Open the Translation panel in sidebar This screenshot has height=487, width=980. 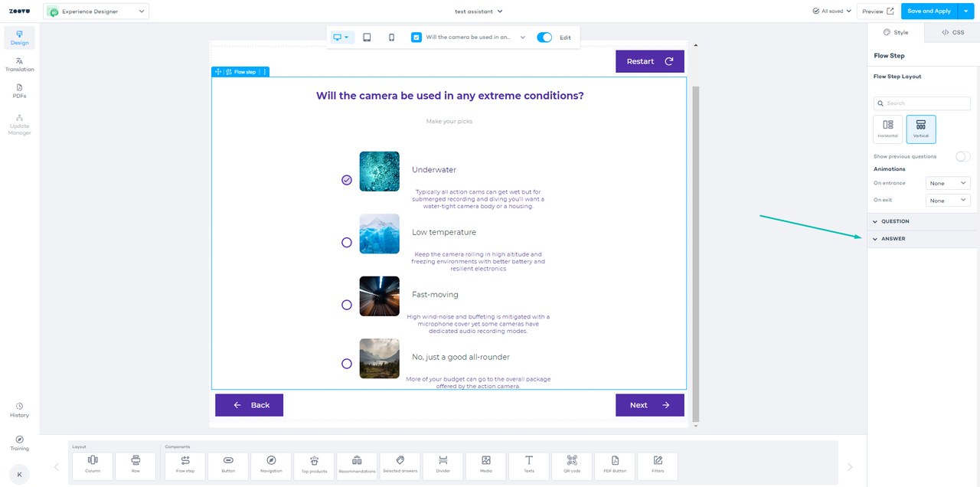pyautogui.click(x=19, y=64)
